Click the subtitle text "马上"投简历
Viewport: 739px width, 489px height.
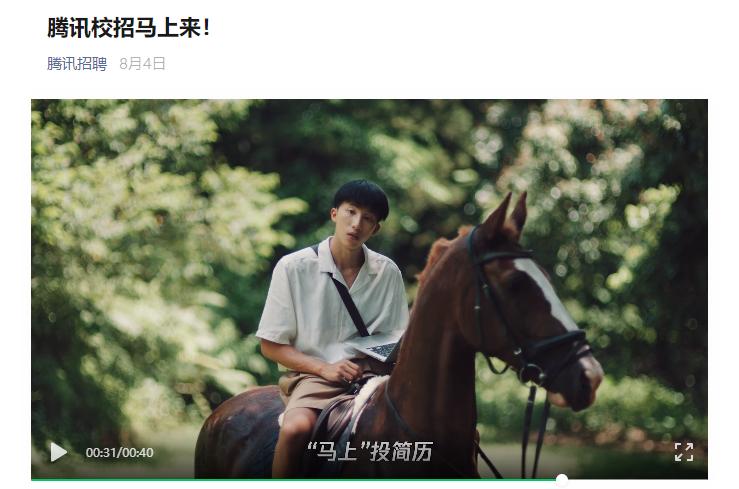[370, 451]
